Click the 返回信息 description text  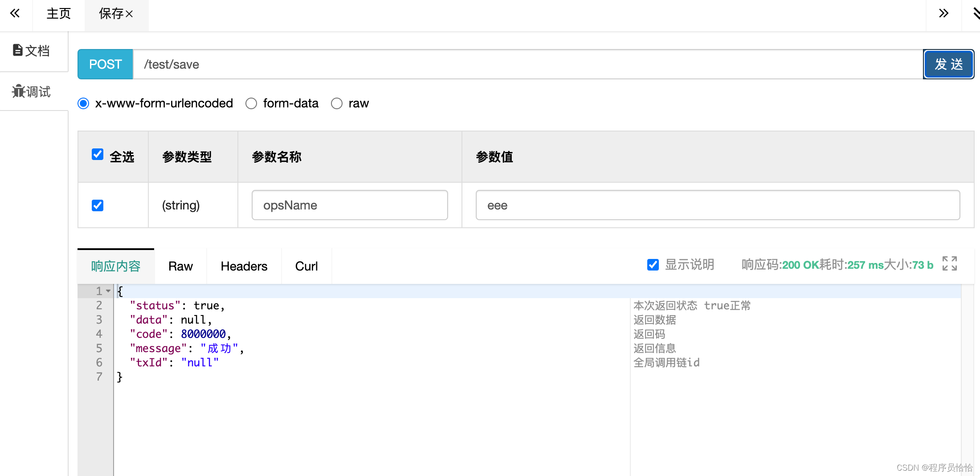655,348
